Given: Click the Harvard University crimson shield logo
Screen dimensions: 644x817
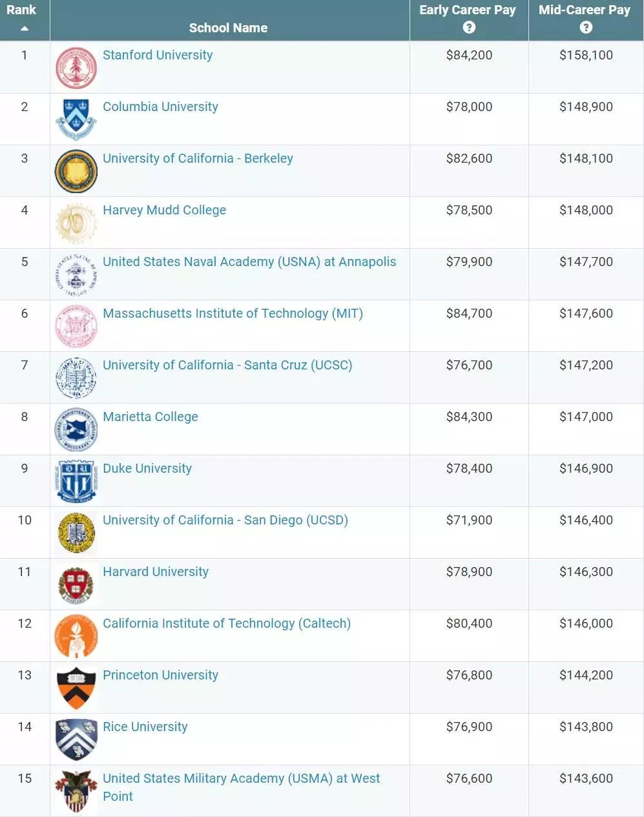Looking at the screenshot, I should pyautogui.click(x=76, y=584).
